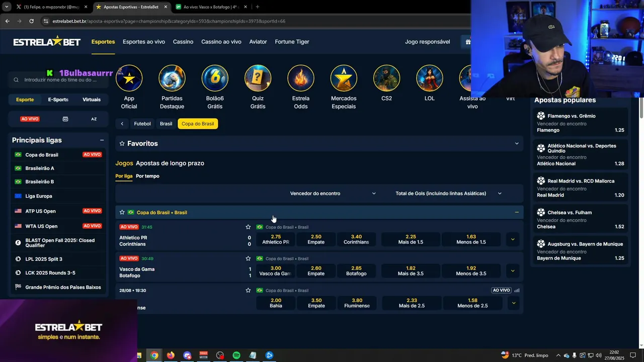Screen dimensions: 644x362
Task: Open the LOL category icon
Action: tap(430, 78)
